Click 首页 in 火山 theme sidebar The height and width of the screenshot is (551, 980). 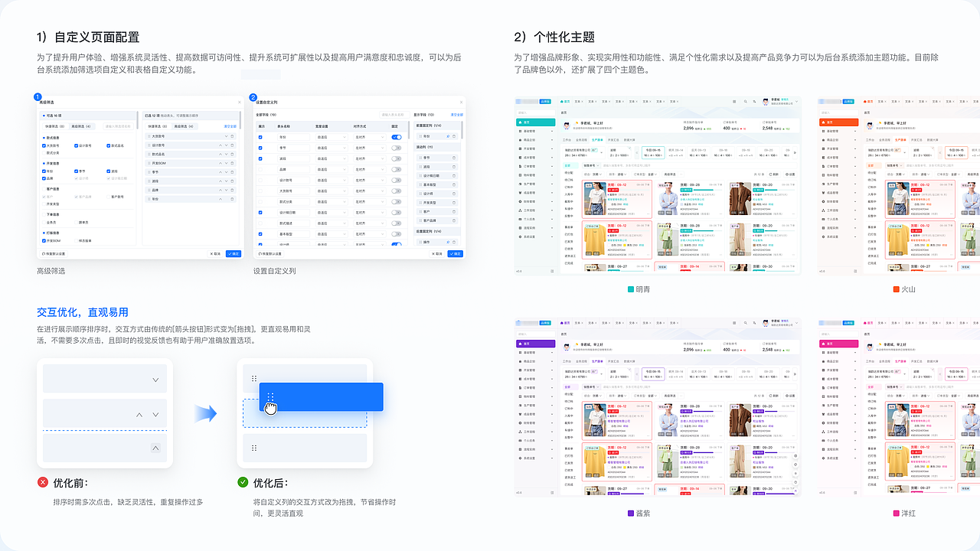(838, 122)
